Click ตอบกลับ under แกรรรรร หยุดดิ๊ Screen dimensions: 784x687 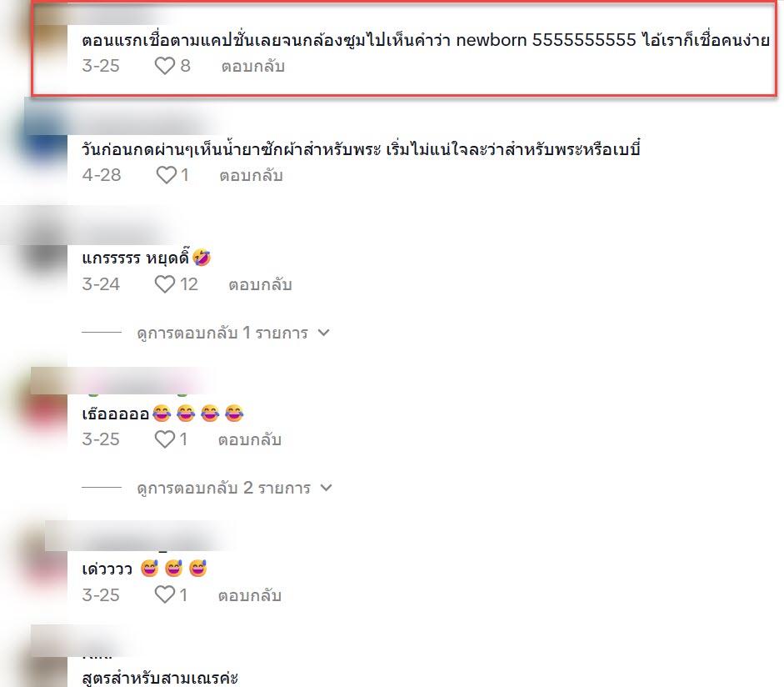260,284
